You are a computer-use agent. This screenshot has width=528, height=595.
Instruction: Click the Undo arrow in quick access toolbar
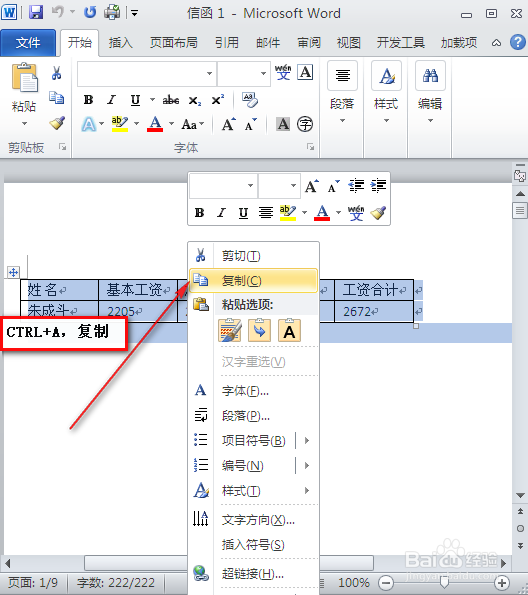(x=57, y=12)
